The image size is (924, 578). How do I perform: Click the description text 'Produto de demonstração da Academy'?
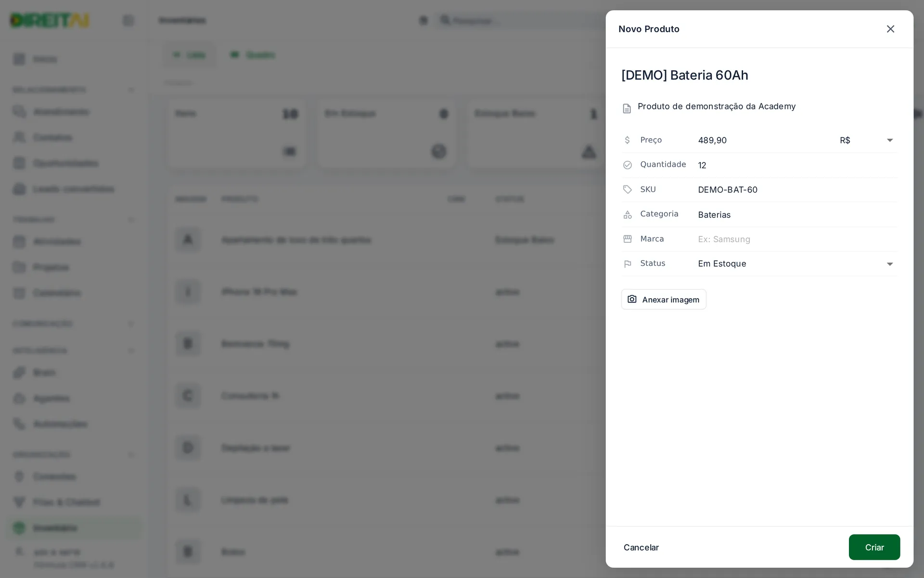click(716, 106)
